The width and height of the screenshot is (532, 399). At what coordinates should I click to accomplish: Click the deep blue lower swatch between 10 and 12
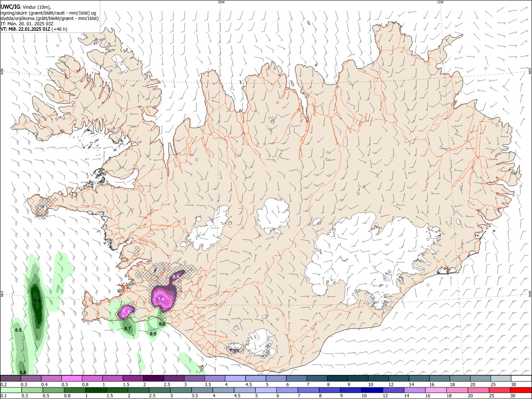pyautogui.click(x=372, y=390)
